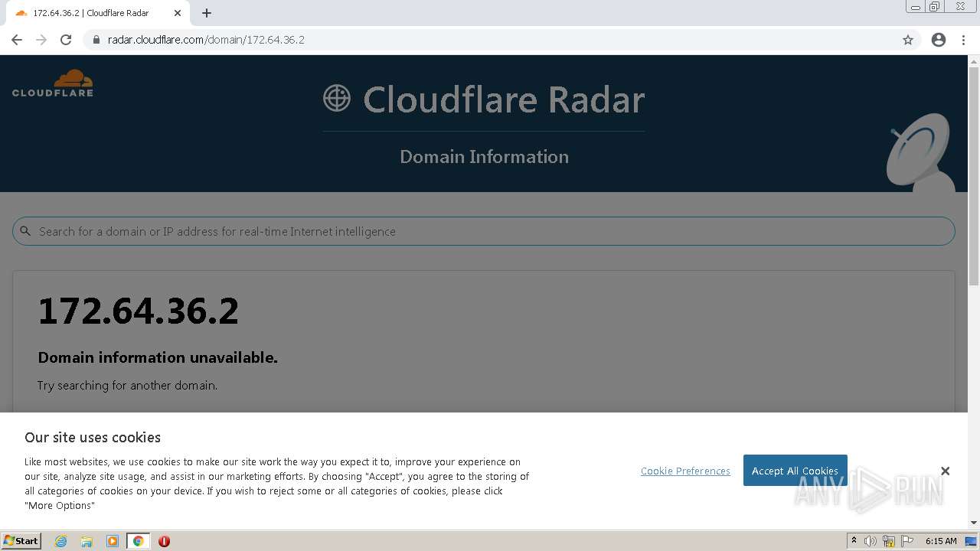This screenshot has height=551, width=980.
Task: View site security lock info
Action: coord(96,40)
